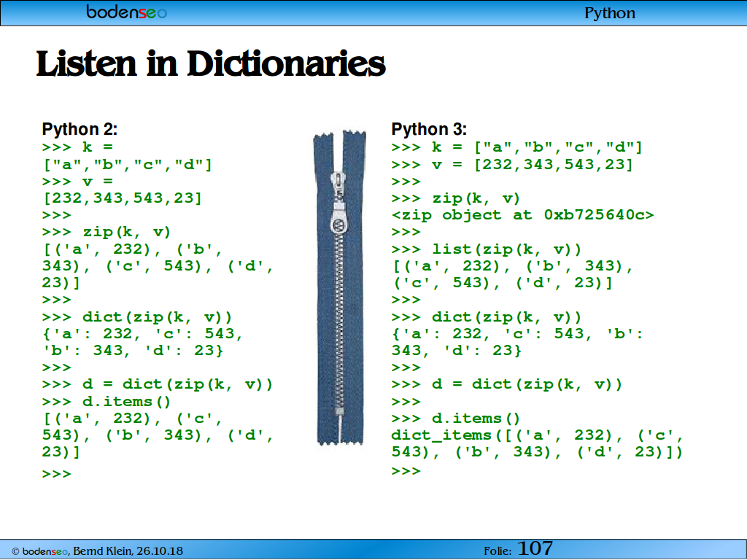This screenshot has width=747, height=560.
Task: Click the 'Python 2:' heading
Action: 80,129
